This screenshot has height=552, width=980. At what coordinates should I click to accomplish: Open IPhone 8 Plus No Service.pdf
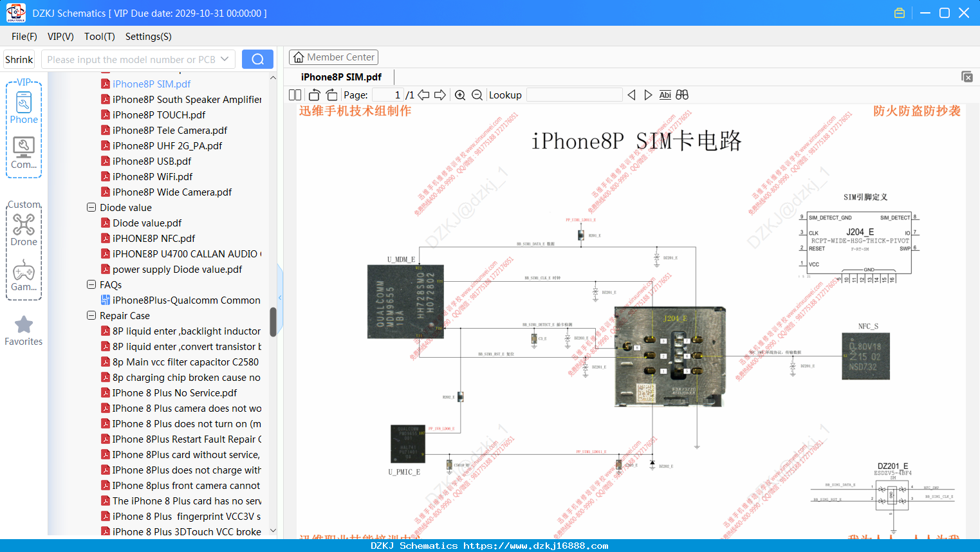[x=174, y=393]
